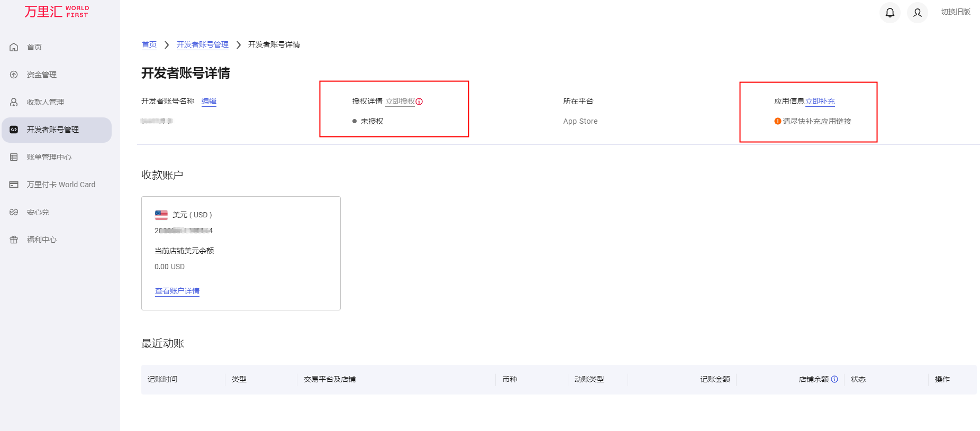Click the 首页 breadcrumb link
Viewport: 980px width, 431px height.
[x=149, y=44]
